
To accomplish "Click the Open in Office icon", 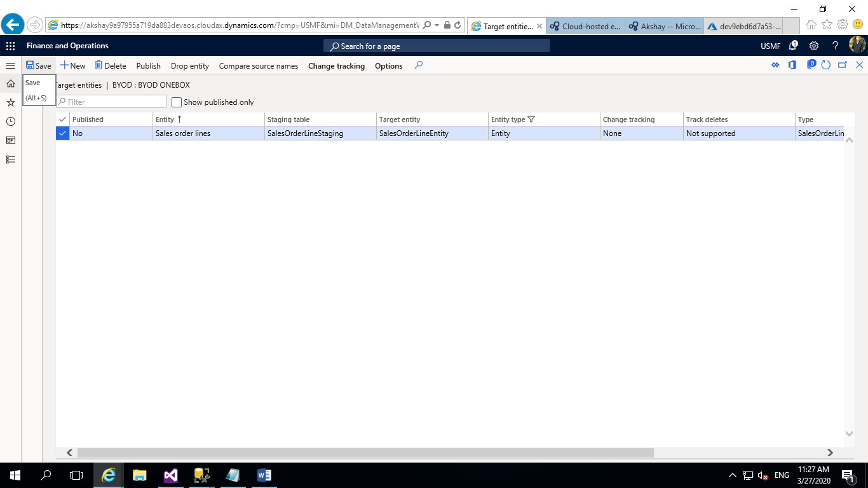I will (792, 65).
